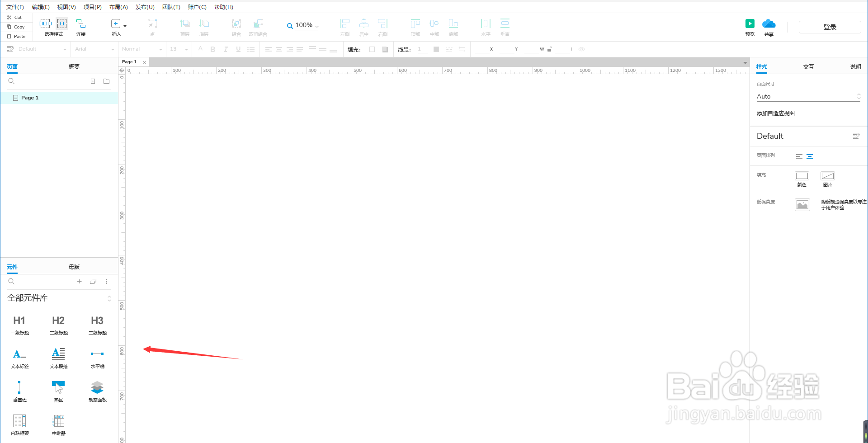This screenshot has height=443, width=868.
Task: Add a new folder in Pages panel
Action: tap(107, 81)
